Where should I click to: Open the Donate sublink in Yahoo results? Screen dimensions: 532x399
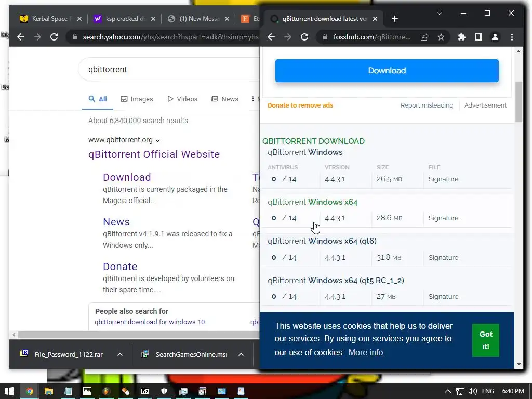120,267
